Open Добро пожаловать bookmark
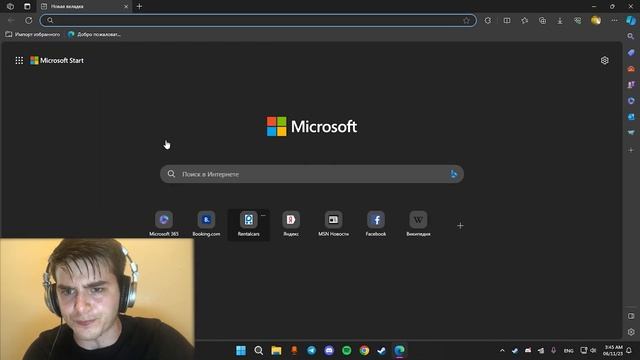 94,34
